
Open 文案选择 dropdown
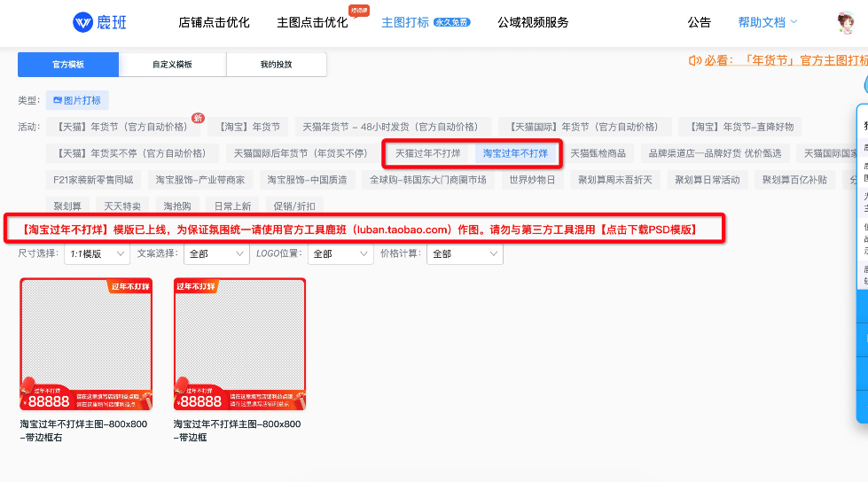pos(216,254)
